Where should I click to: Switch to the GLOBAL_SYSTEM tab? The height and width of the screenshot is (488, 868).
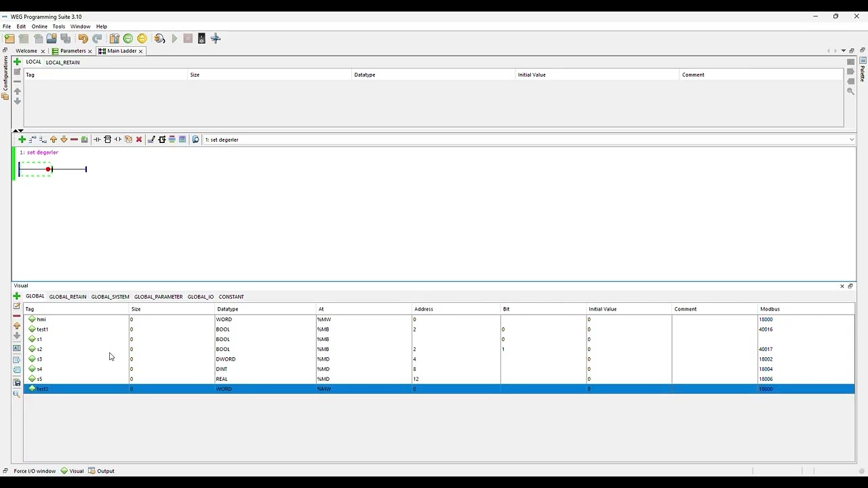110,297
